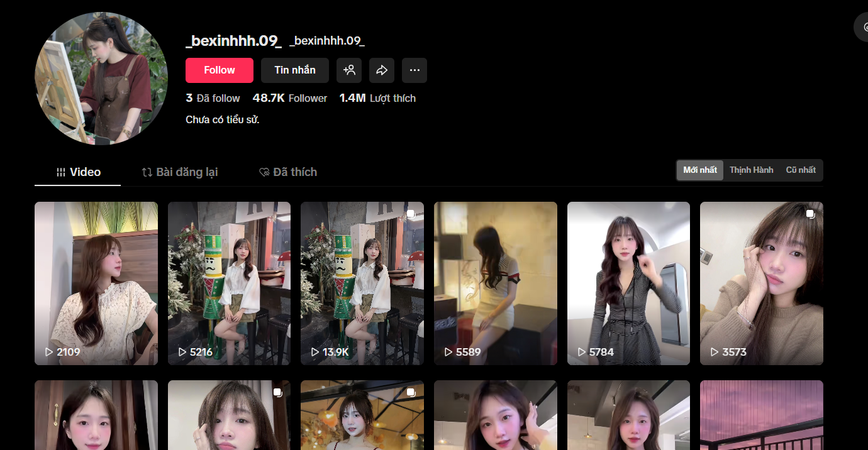Open the Video tab
This screenshot has height=450, width=868.
[x=78, y=172]
